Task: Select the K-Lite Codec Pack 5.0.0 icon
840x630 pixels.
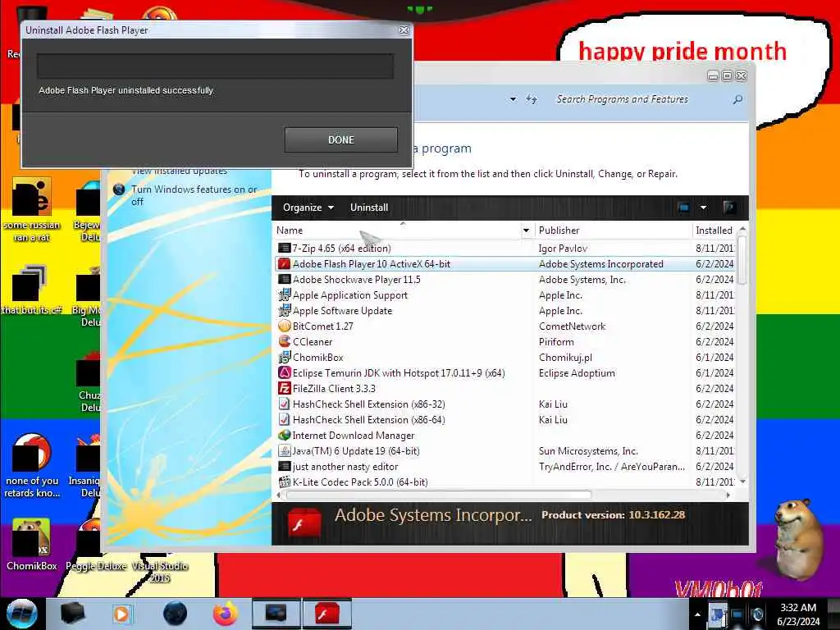Action: [x=285, y=482]
